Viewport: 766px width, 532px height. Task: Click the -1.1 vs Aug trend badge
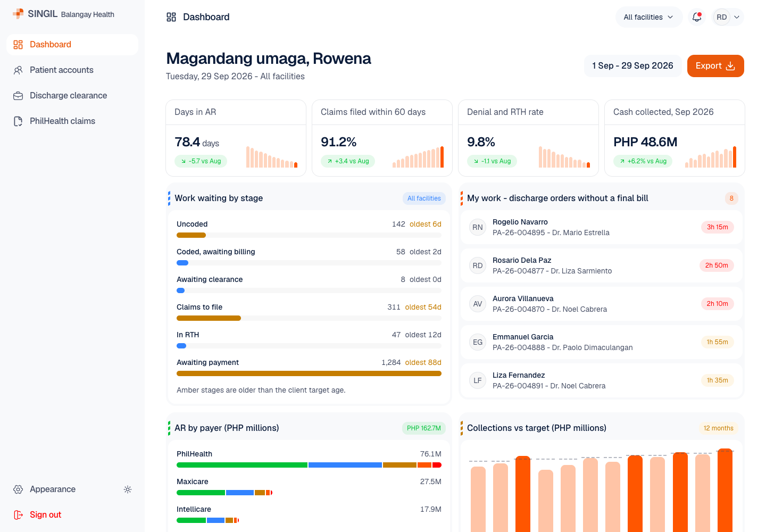(x=492, y=161)
